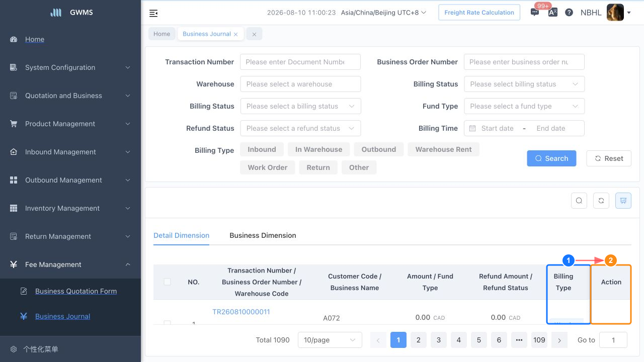Toggle the Other billing type filter
Viewport: 644px width, 362px height.
[359, 167]
